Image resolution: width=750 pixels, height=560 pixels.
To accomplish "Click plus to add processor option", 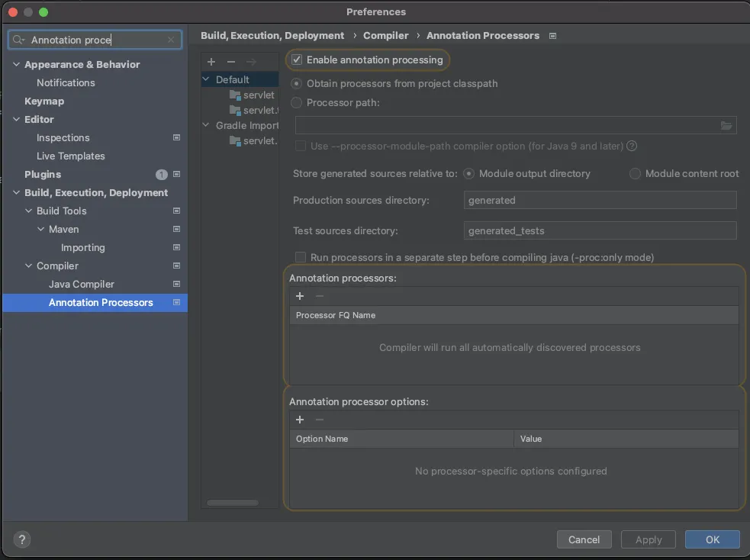I will click(300, 420).
